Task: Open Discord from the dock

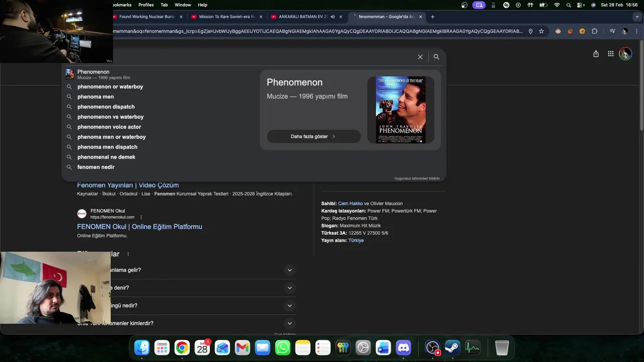Action: pyautogui.click(x=403, y=347)
